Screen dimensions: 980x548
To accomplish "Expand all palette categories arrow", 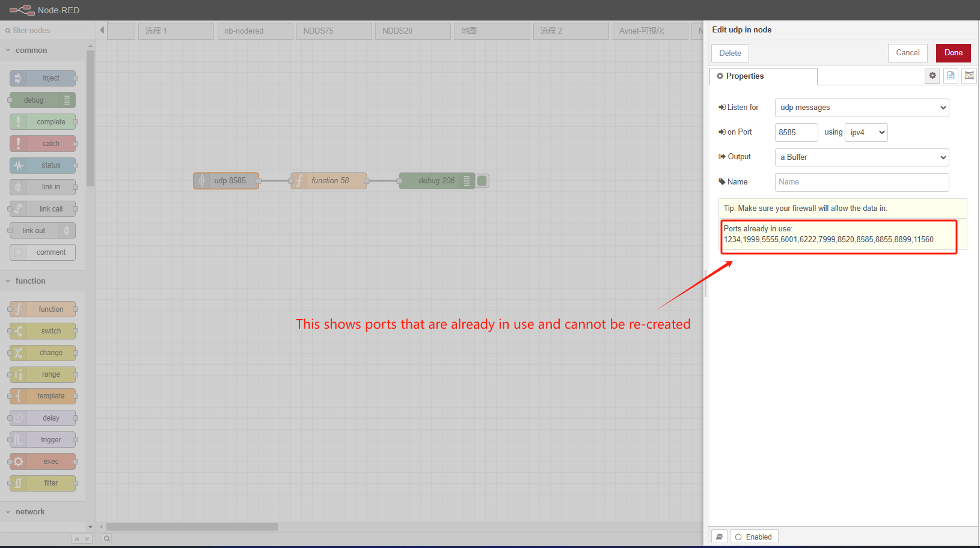I will click(x=87, y=539).
